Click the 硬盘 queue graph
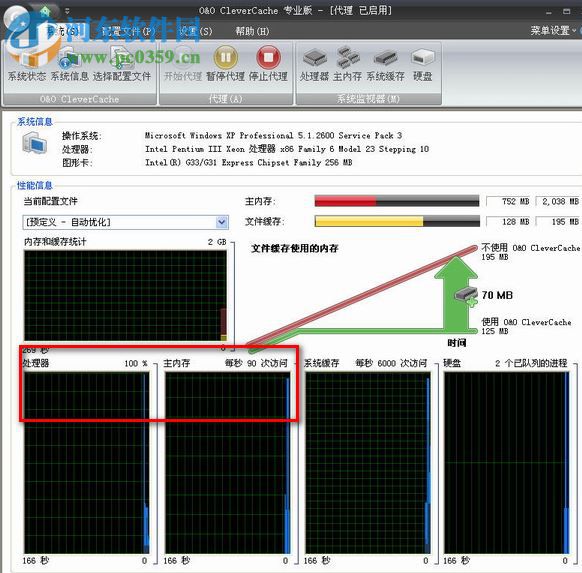Image resolution: width=582 pixels, height=573 pixels. (507, 463)
